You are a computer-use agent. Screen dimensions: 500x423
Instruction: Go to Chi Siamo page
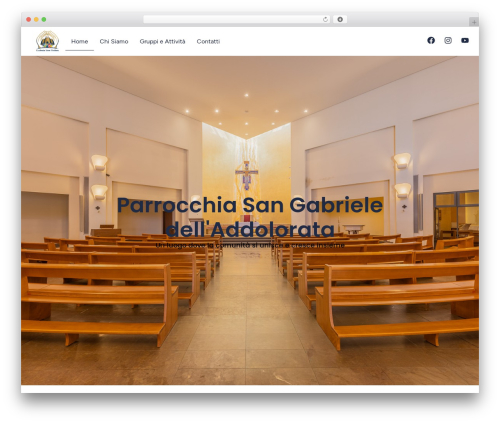tap(114, 41)
